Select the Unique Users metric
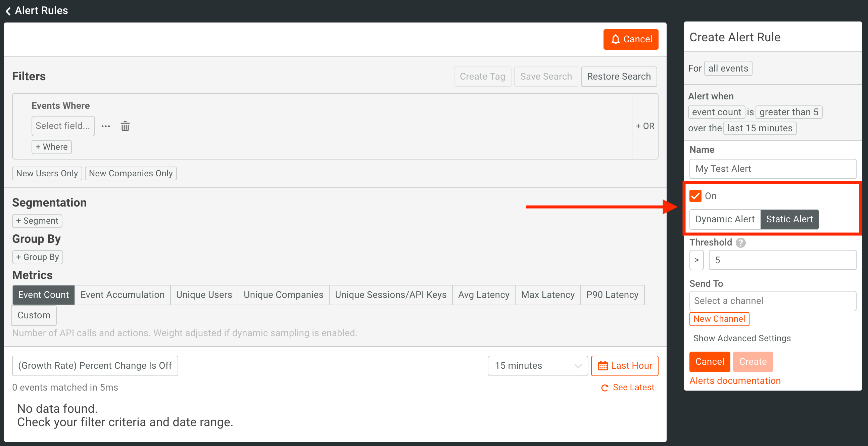 [204, 294]
